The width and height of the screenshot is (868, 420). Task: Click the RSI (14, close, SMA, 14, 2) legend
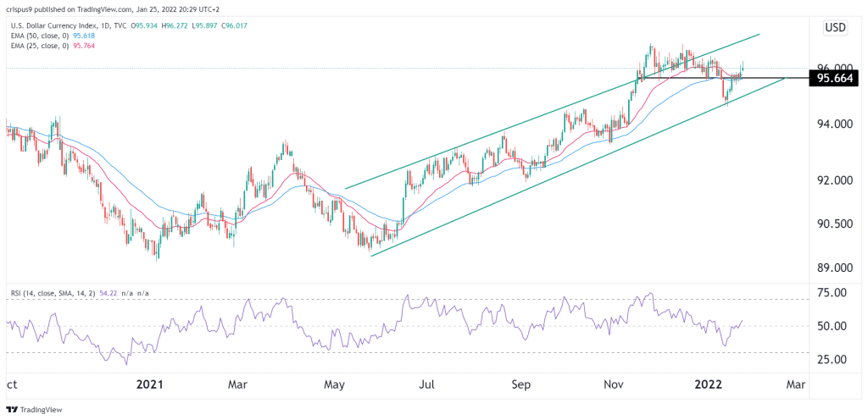pos(55,293)
